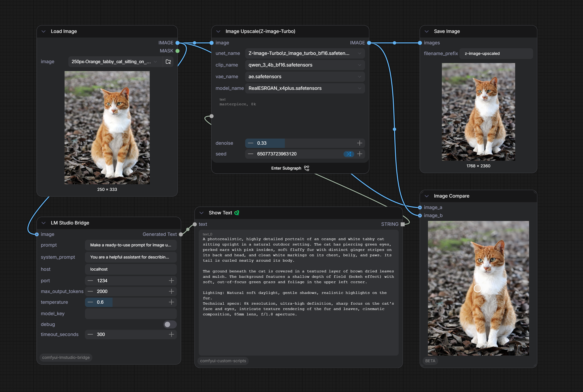Open the vae_name dropdown
Screen dimensions: 583x392
(x=305, y=77)
